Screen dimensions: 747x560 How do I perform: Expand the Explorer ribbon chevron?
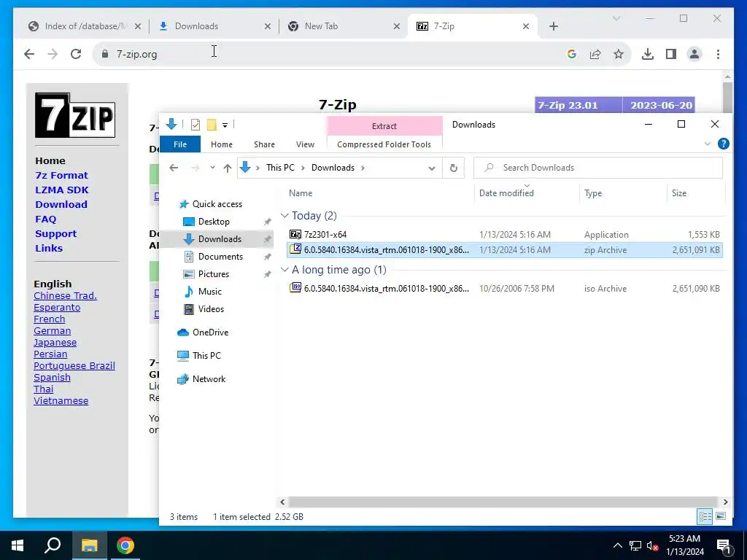(708, 144)
